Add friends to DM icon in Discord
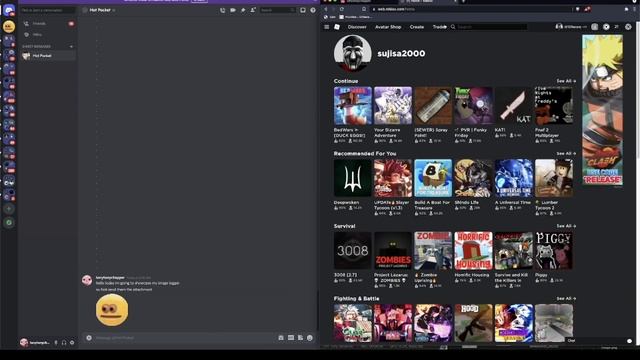 (253, 10)
